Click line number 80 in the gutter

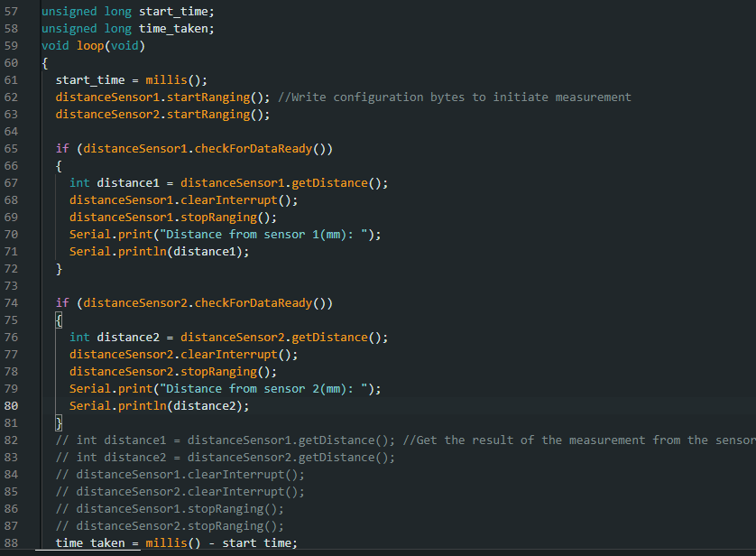(x=11, y=406)
